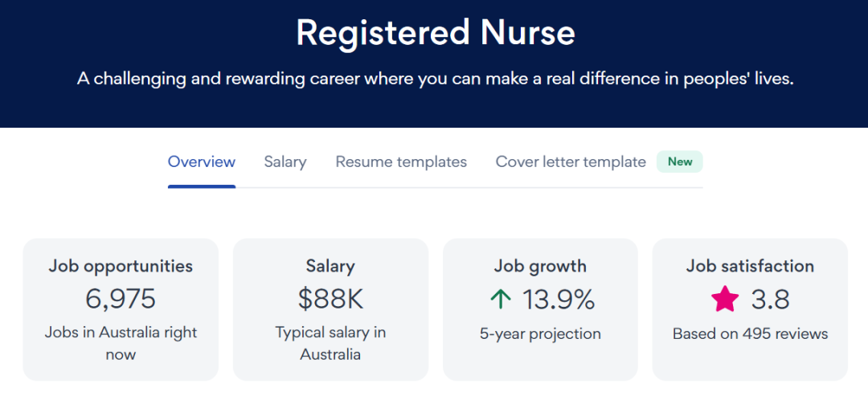Screen dimensions: 868x396
Task: Click the Typical salary in Australia text
Action: [x=330, y=343]
